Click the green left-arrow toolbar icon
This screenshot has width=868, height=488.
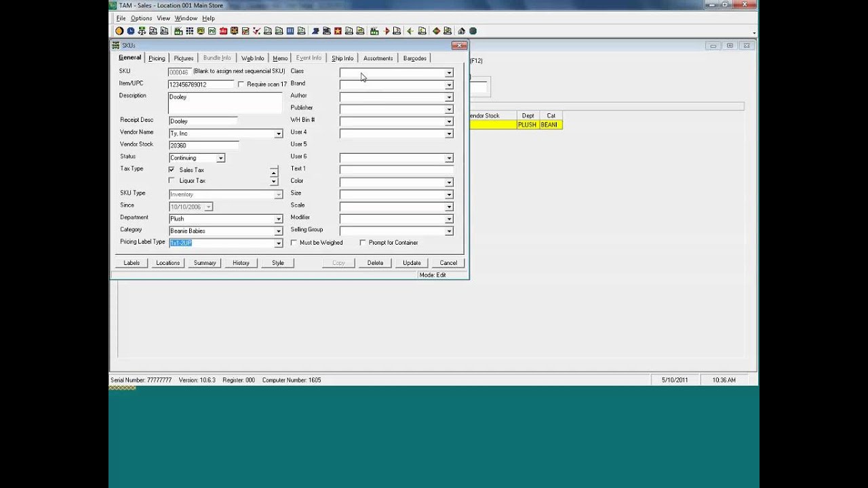tap(410, 31)
